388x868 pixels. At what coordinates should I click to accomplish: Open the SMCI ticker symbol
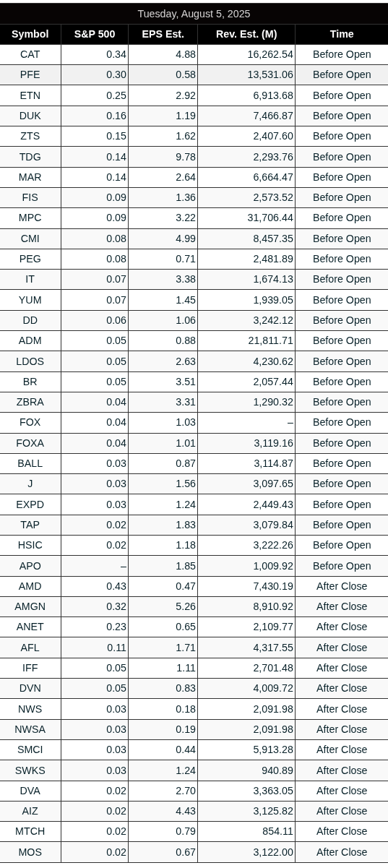[30, 749]
